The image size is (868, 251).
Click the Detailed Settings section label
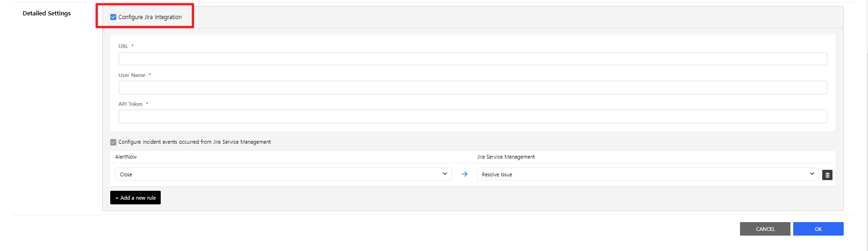tap(47, 14)
